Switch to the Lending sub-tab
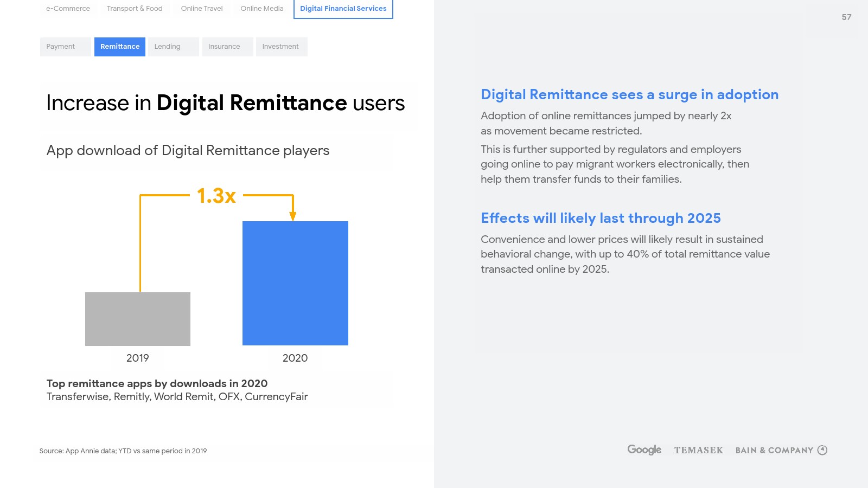Viewport: 868px width, 488px height. 167,47
